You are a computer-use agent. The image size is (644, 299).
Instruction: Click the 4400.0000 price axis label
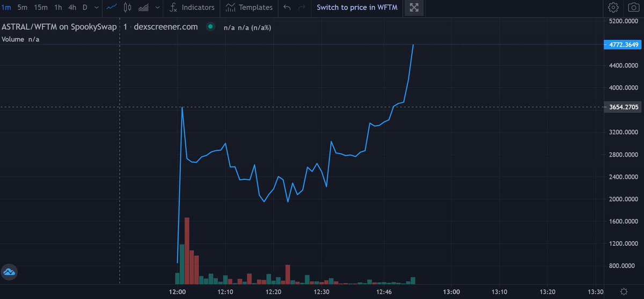623,65
